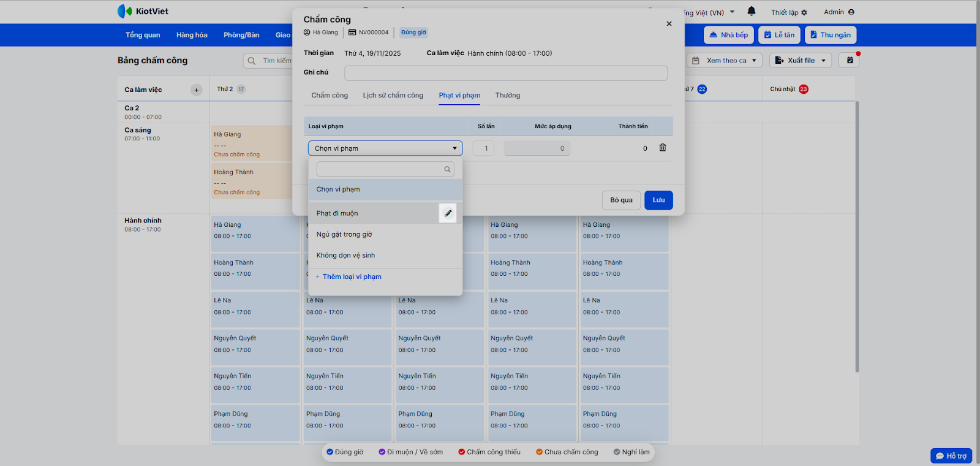Click Hành chính in the shift list
980x466 pixels.
tap(143, 221)
